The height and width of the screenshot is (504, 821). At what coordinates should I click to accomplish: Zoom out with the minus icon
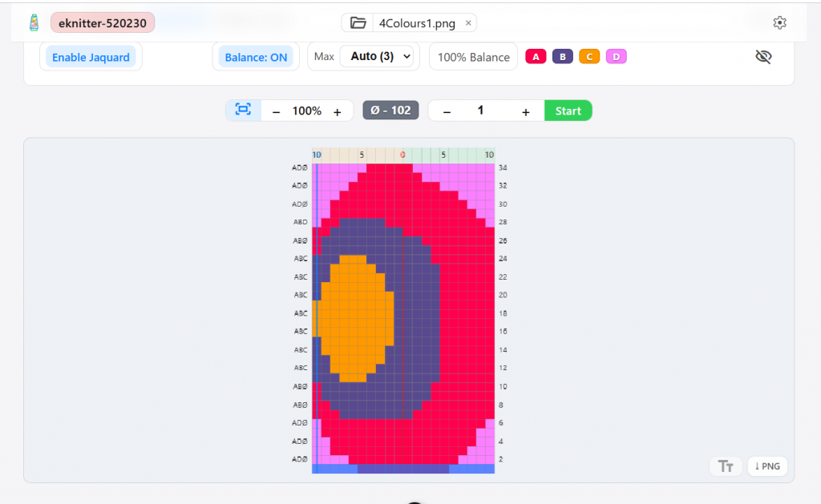[x=277, y=111]
